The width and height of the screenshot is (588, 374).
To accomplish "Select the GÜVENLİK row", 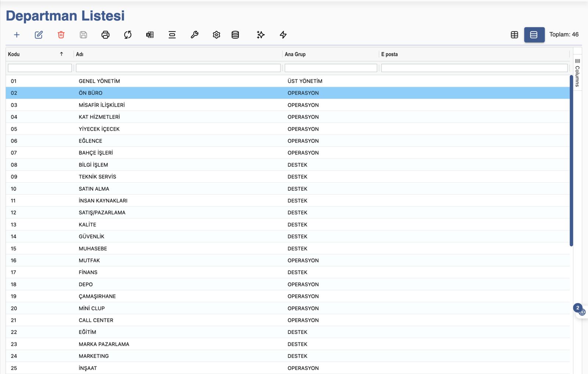I will point(288,237).
